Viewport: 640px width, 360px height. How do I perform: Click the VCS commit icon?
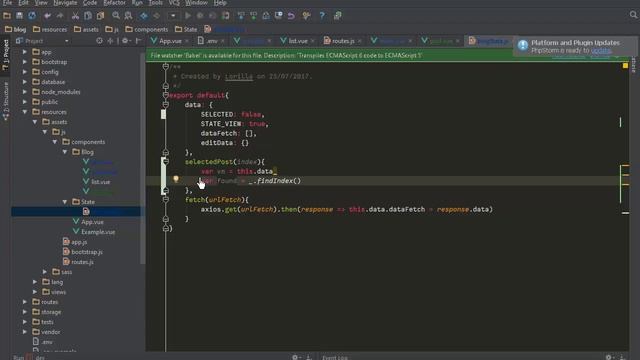click(x=253, y=16)
